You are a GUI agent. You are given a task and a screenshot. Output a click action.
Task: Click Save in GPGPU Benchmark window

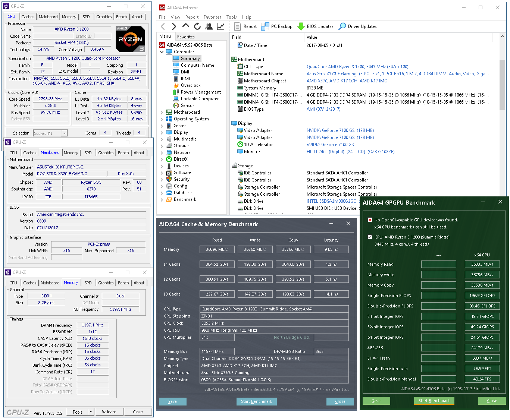(x=376, y=401)
